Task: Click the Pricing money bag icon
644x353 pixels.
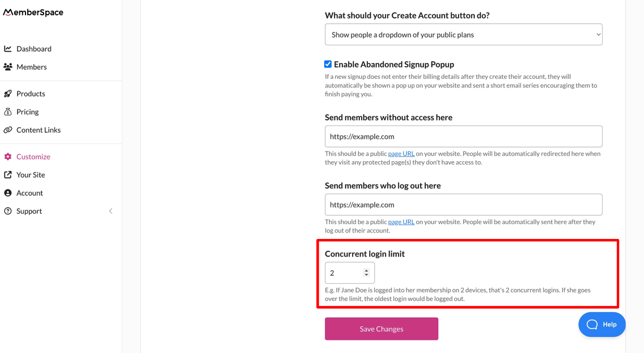Action: tap(8, 112)
